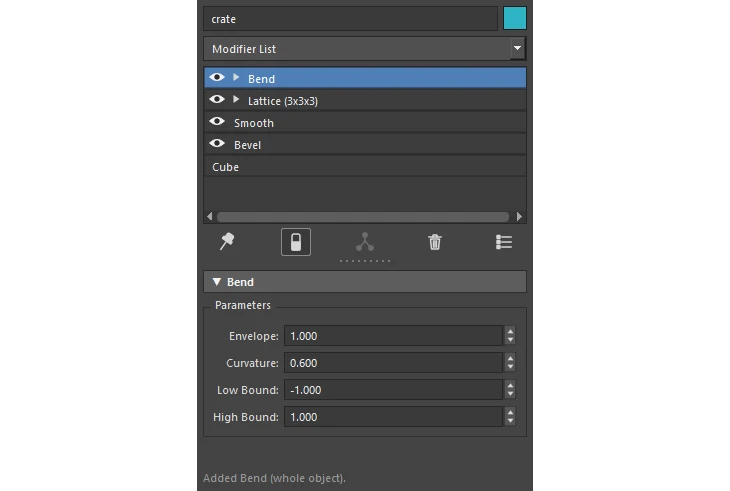Screen dimensions: 730x491
Task: Decrease Envelope with spinner down arrow
Action: (510, 340)
